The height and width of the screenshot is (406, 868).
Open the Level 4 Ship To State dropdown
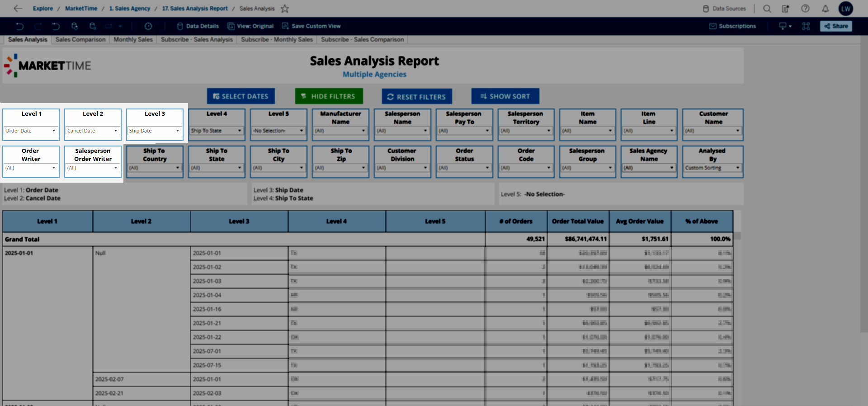click(x=217, y=131)
